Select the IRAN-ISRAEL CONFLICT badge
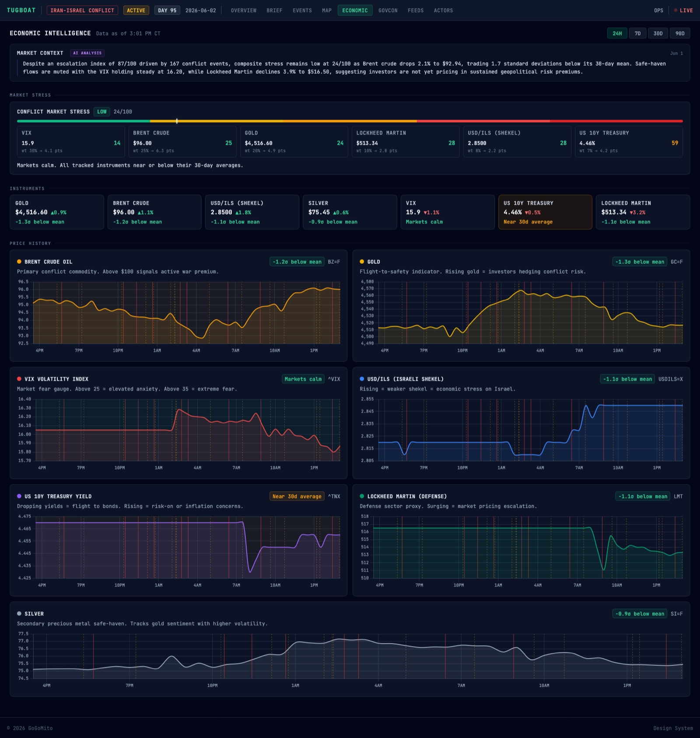The height and width of the screenshot is (738, 700). [82, 10]
